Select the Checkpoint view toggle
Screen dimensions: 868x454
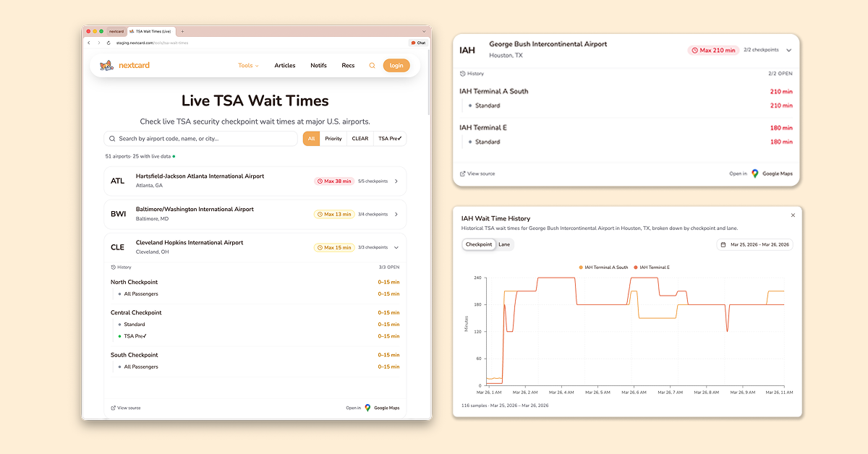click(479, 244)
